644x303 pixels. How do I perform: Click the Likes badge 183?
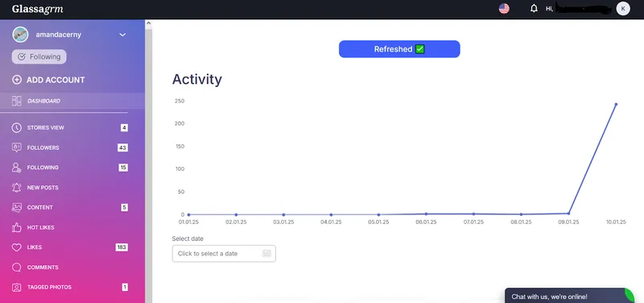tap(122, 247)
